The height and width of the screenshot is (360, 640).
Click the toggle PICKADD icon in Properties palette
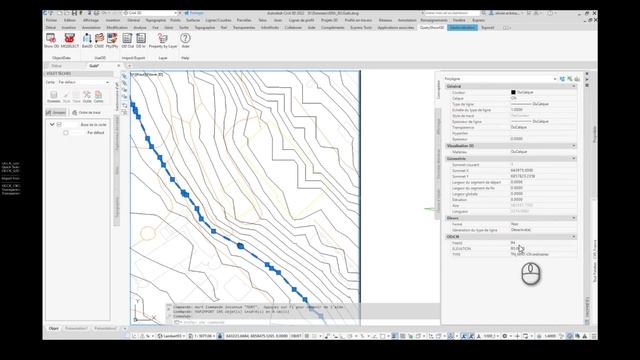pos(562,79)
